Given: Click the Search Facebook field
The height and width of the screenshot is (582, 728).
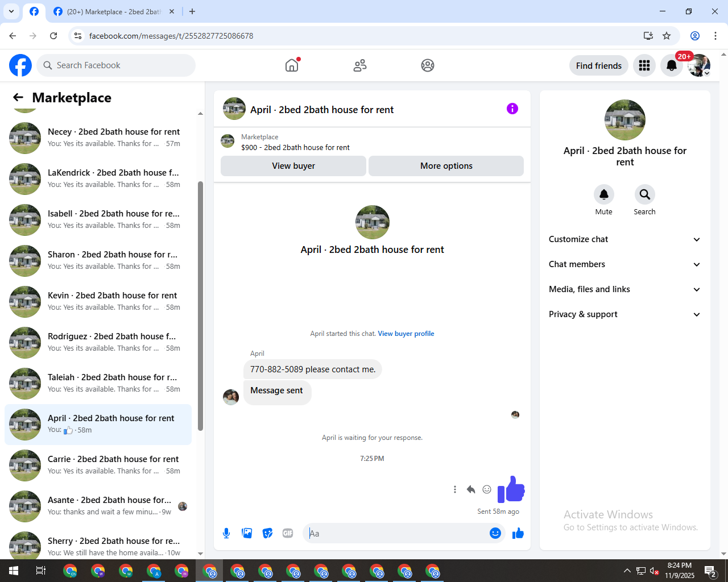Looking at the screenshot, I should pyautogui.click(x=116, y=65).
